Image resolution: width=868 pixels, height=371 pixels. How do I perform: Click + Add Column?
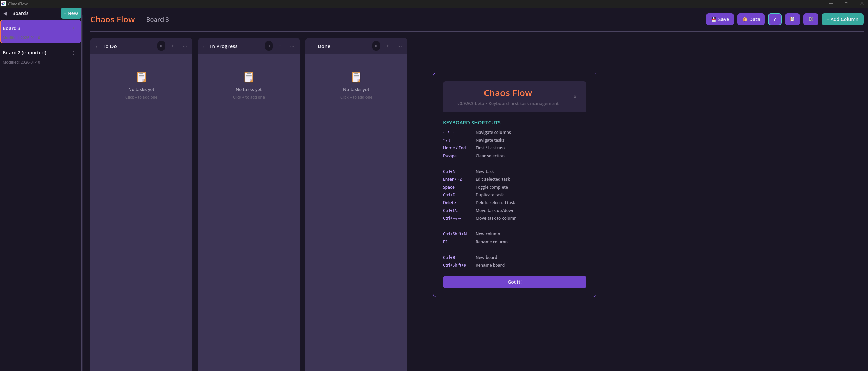pyautogui.click(x=842, y=19)
